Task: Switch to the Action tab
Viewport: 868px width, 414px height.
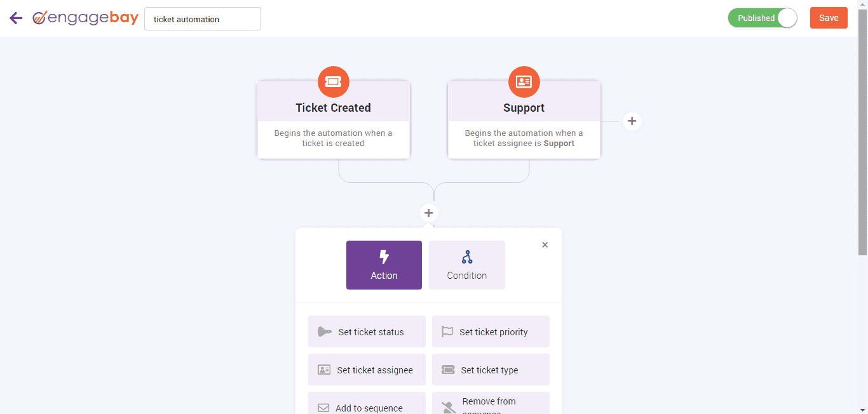Action: [384, 265]
